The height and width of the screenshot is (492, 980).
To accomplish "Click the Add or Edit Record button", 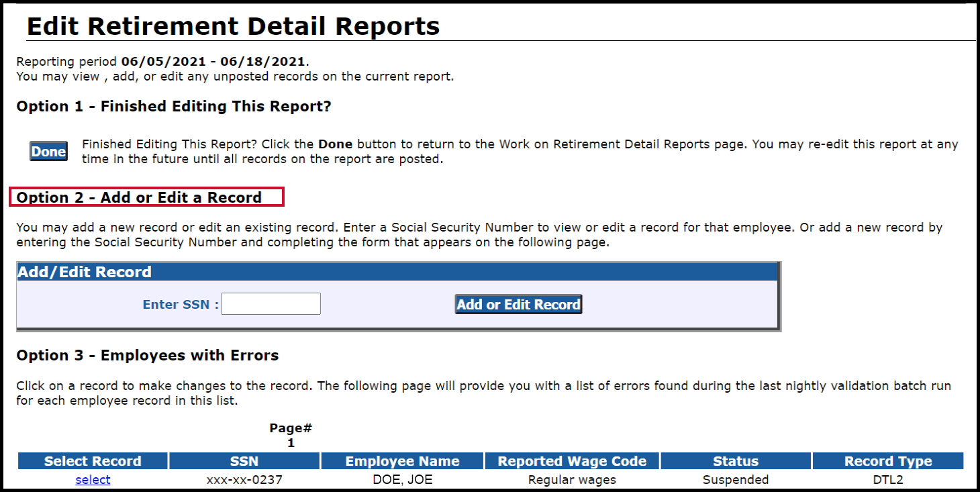I will click(518, 303).
